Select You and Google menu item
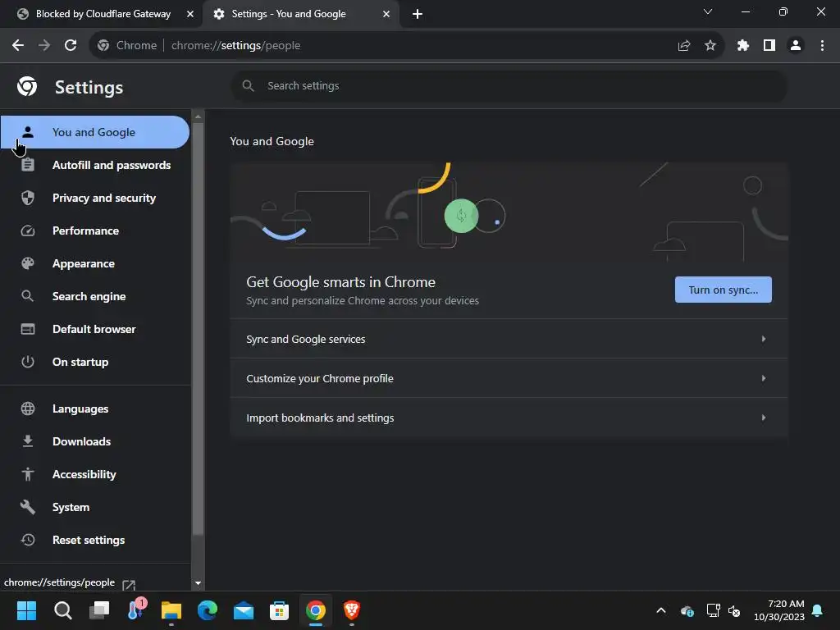840x630 pixels. coord(94,132)
